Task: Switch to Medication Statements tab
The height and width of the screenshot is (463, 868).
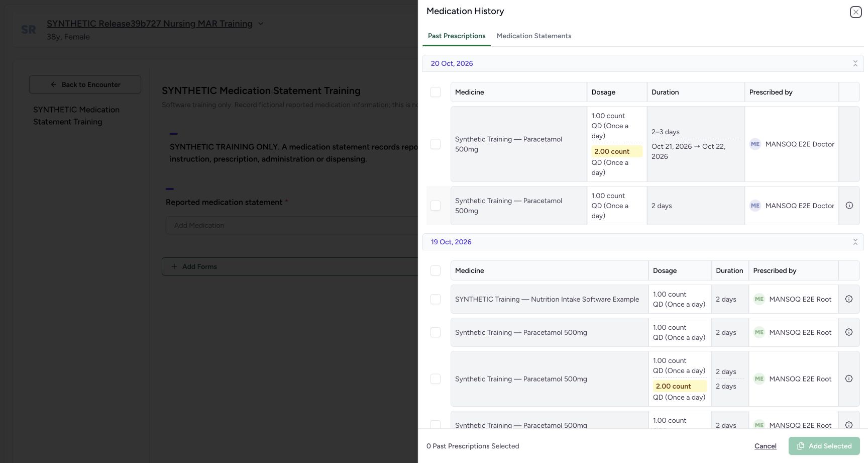Action: (534, 36)
